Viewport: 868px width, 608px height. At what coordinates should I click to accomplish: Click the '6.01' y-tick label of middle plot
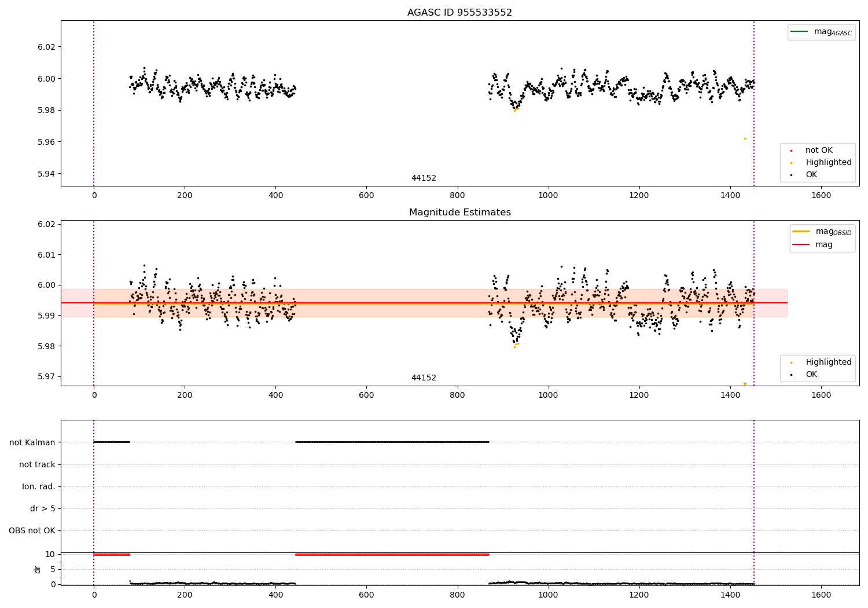point(46,255)
